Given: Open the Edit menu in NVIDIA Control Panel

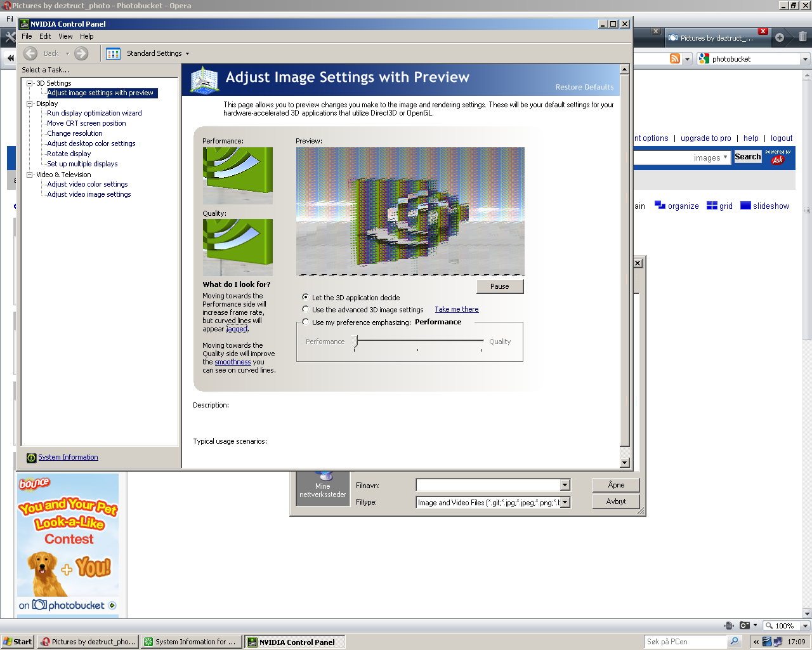Looking at the screenshot, I should tap(45, 36).
